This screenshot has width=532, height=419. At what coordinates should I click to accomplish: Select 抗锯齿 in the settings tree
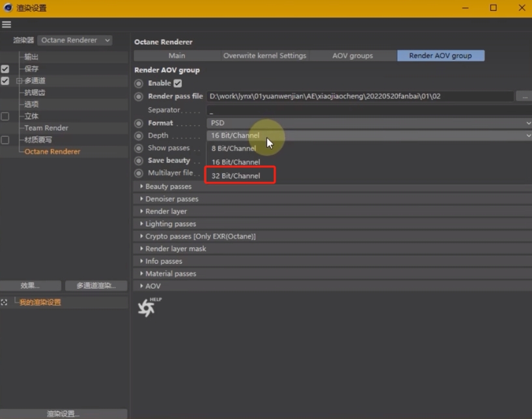coord(35,92)
